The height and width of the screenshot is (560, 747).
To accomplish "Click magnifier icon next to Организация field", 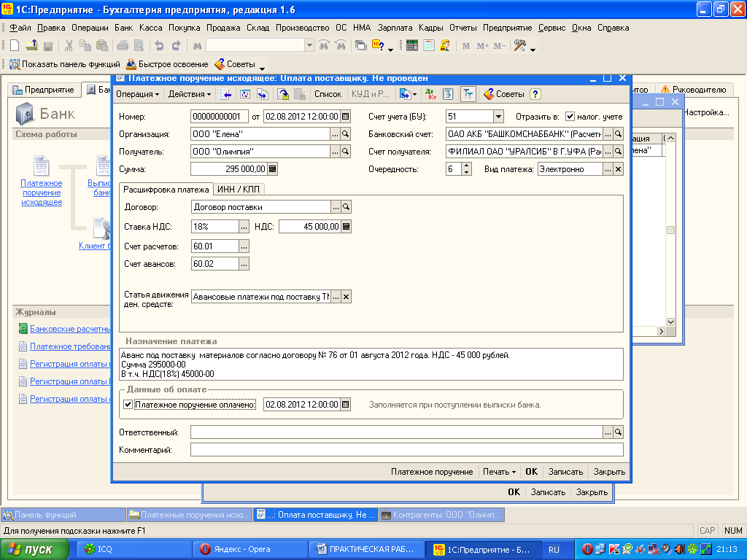I will click(346, 134).
